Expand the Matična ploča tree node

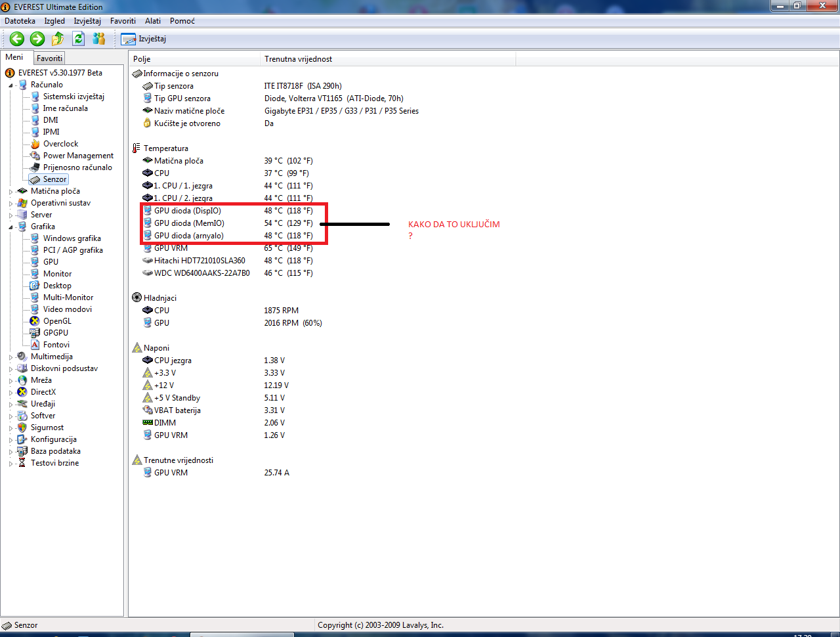[10, 191]
